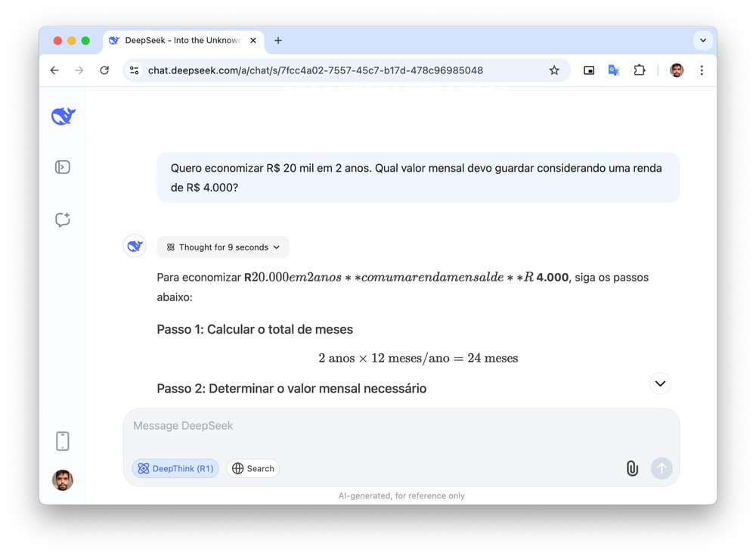Open user profile avatar in sidebar
756x556 pixels.
coord(63,480)
